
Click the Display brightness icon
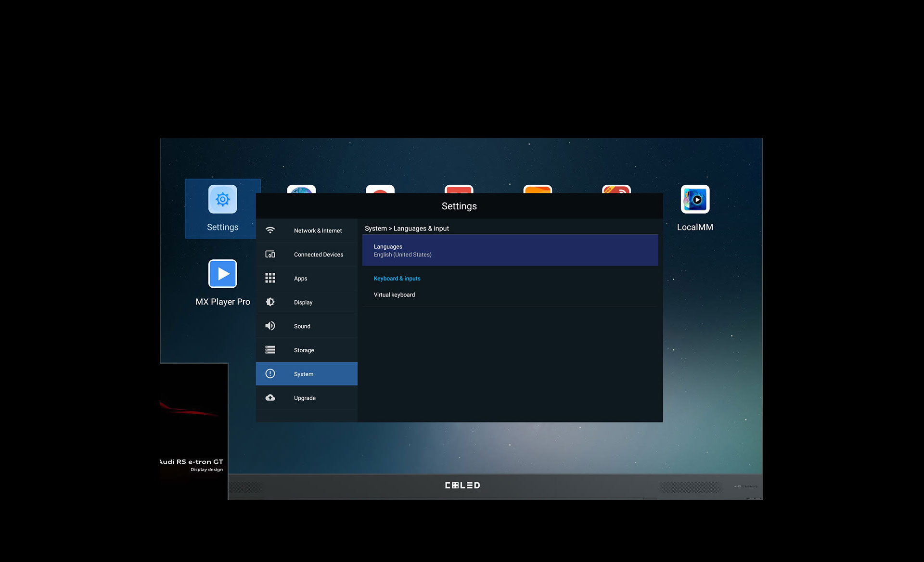(x=270, y=302)
